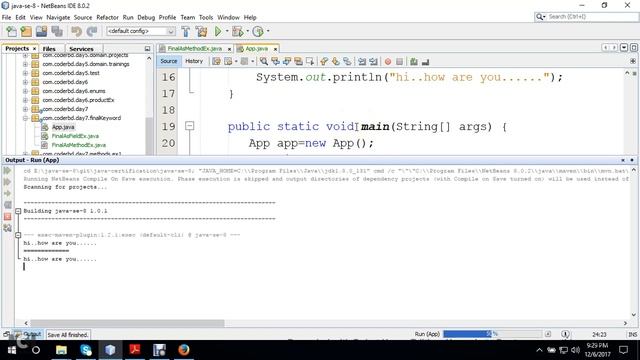640x360 pixels.
Task: Click the Find Next Occurrence icon in editor toolbar
Action: click(287, 62)
